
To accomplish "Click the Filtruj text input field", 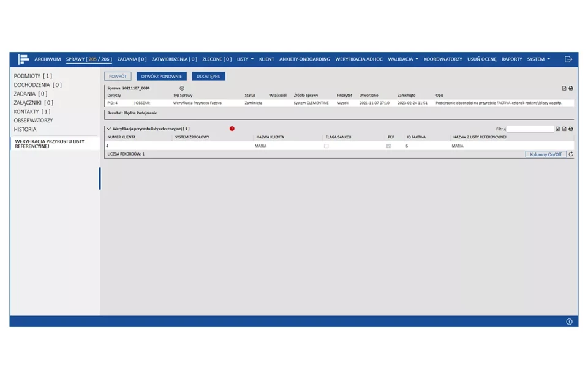I will [x=530, y=129].
